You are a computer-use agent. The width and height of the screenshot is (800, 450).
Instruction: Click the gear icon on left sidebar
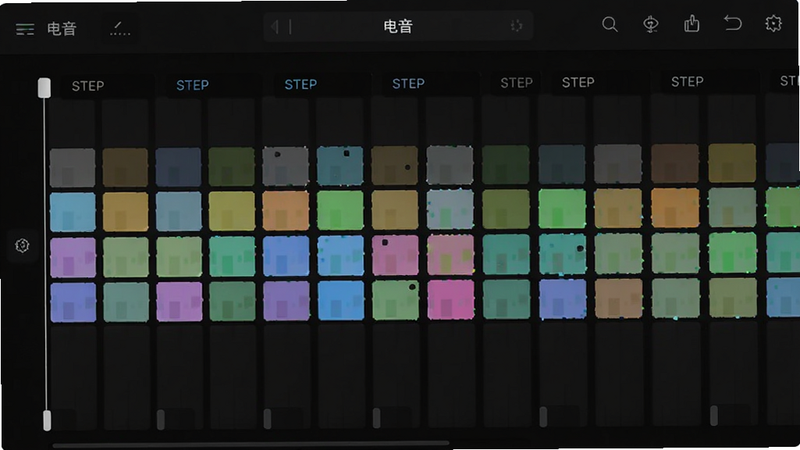coord(22,245)
